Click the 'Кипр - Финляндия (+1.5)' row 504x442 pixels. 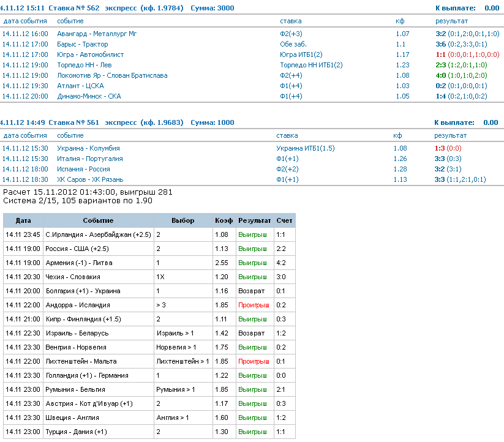point(149,319)
